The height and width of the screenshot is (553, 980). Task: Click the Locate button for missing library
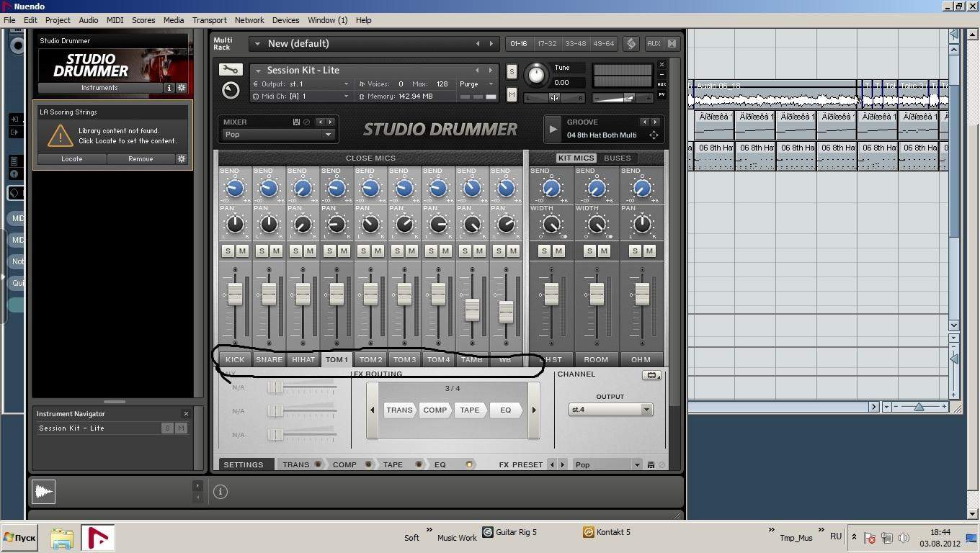tap(71, 159)
